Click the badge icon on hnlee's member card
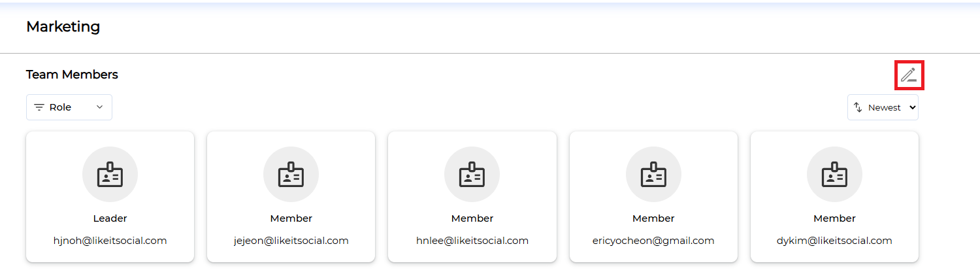The width and height of the screenshot is (980, 276). click(x=472, y=175)
